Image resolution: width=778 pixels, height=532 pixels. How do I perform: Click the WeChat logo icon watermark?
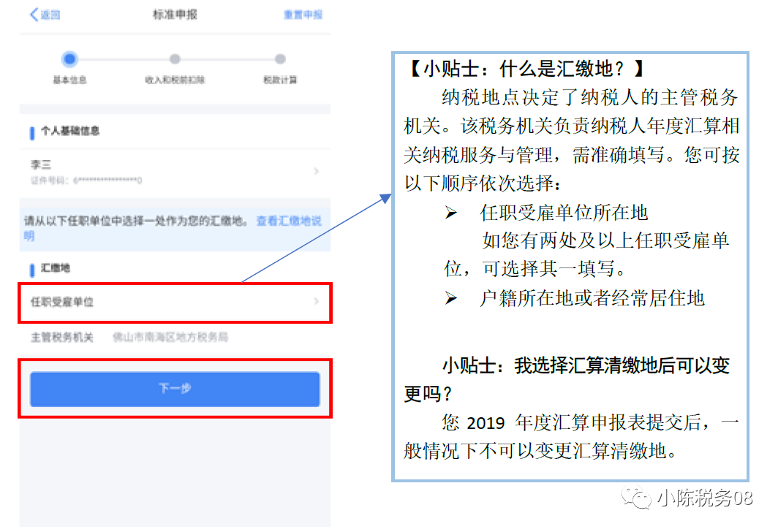636,498
